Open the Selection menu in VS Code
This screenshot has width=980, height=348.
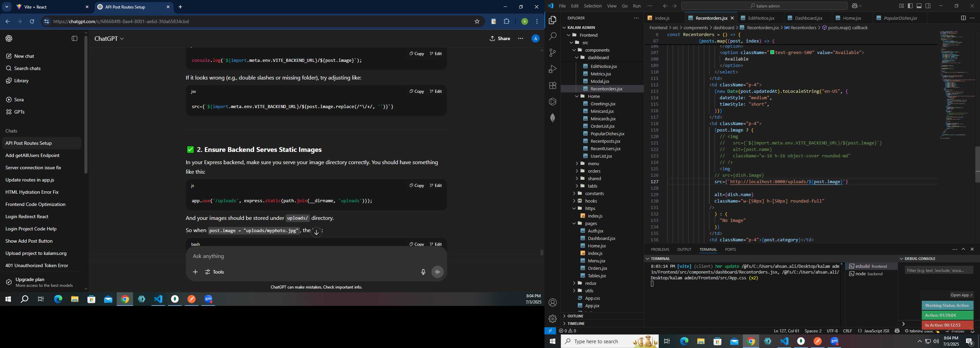coord(593,6)
